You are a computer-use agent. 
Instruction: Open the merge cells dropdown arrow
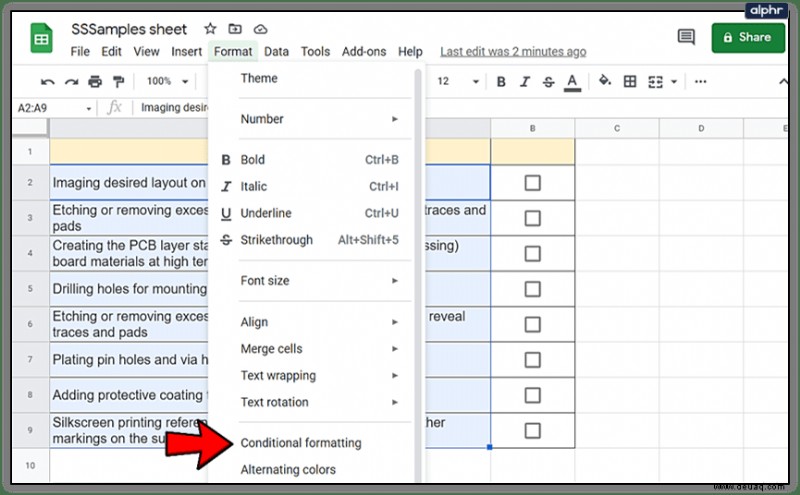click(x=673, y=82)
